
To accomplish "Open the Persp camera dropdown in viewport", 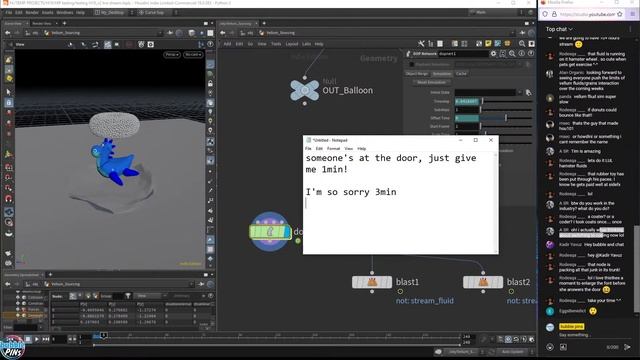I will pos(172,54).
